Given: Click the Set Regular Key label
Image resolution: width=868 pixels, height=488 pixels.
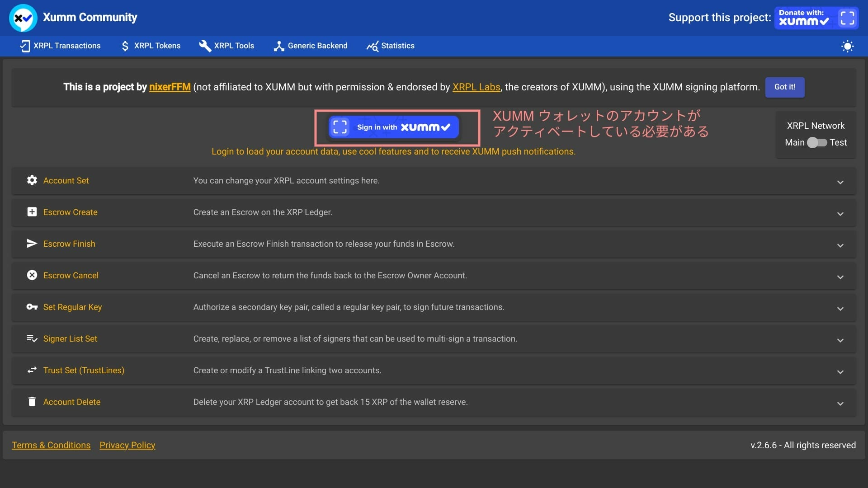Looking at the screenshot, I should coord(72,307).
